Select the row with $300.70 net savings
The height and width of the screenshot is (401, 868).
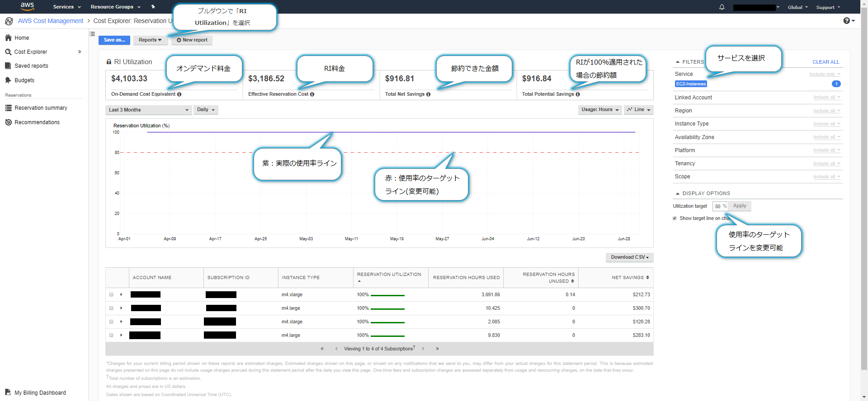[x=111, y=308]
